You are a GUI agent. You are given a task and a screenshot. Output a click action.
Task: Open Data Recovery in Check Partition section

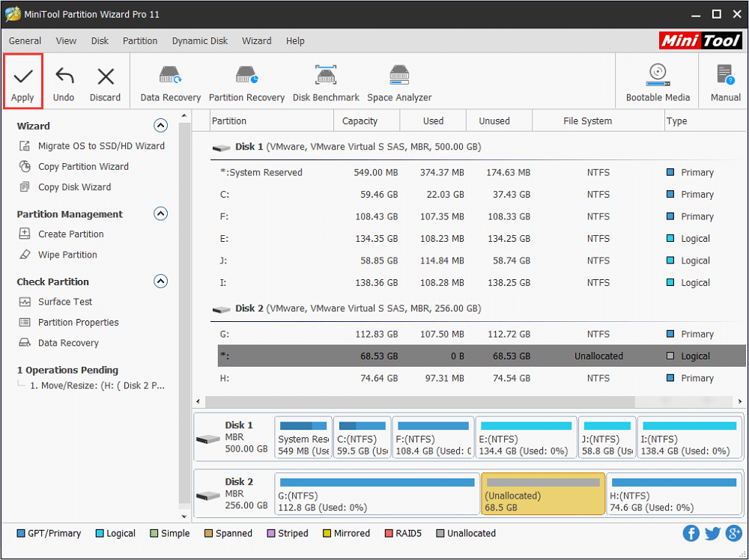[x=58, y=343]
